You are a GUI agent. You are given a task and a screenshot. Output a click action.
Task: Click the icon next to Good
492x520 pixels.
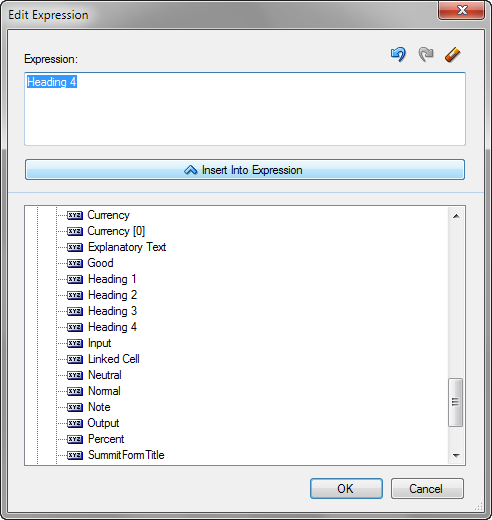click(x=75, y=263)
